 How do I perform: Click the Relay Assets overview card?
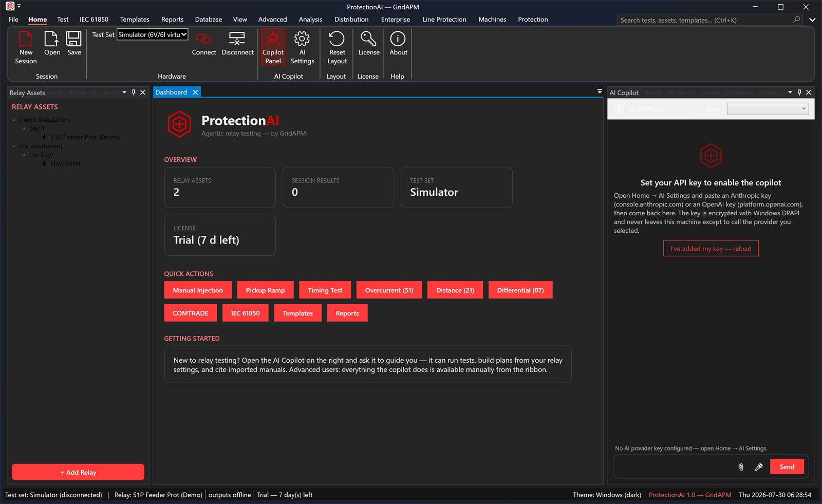[x=220, y=188]
